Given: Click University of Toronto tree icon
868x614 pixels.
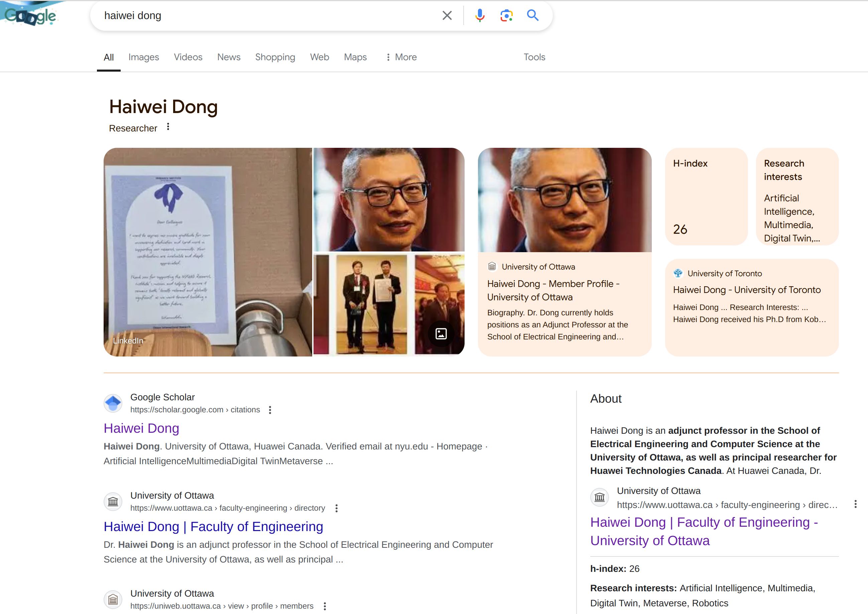Looking at the screenshot, I should pyautogui.click(x=678, y=273).
